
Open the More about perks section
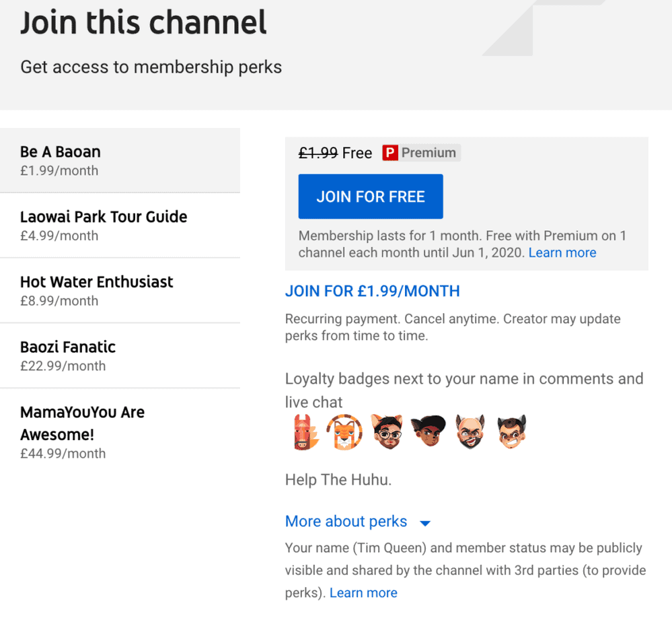coord(346,522)
